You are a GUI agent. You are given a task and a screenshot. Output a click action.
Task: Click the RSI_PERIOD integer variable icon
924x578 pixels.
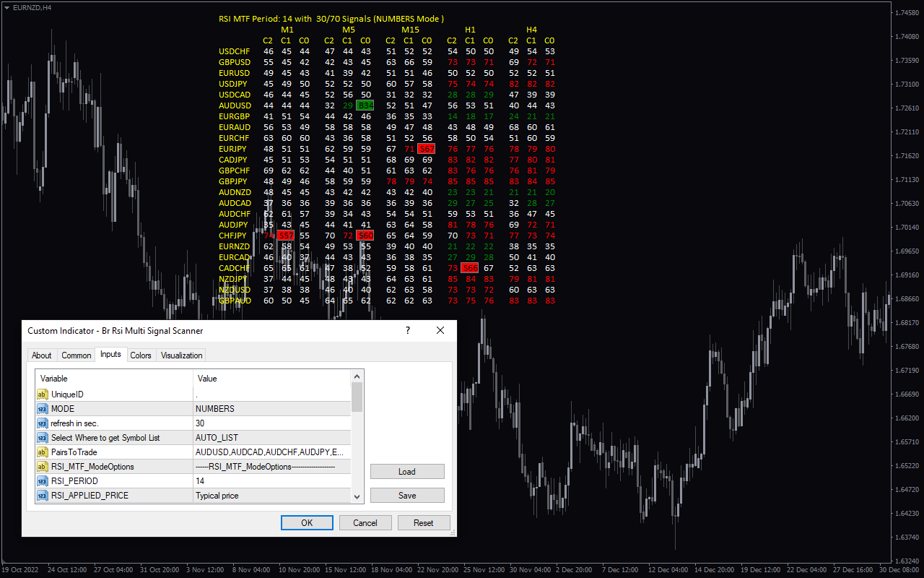point(43,481)
